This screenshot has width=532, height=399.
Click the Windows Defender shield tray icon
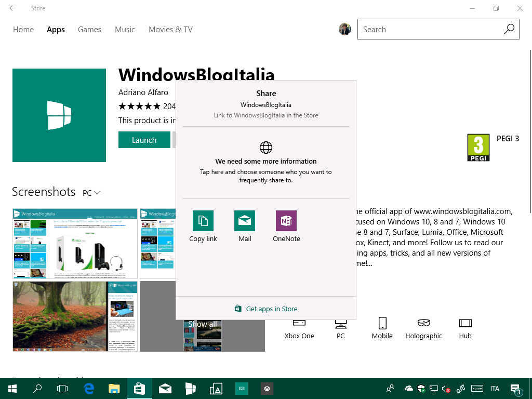[x=421, y=389]
